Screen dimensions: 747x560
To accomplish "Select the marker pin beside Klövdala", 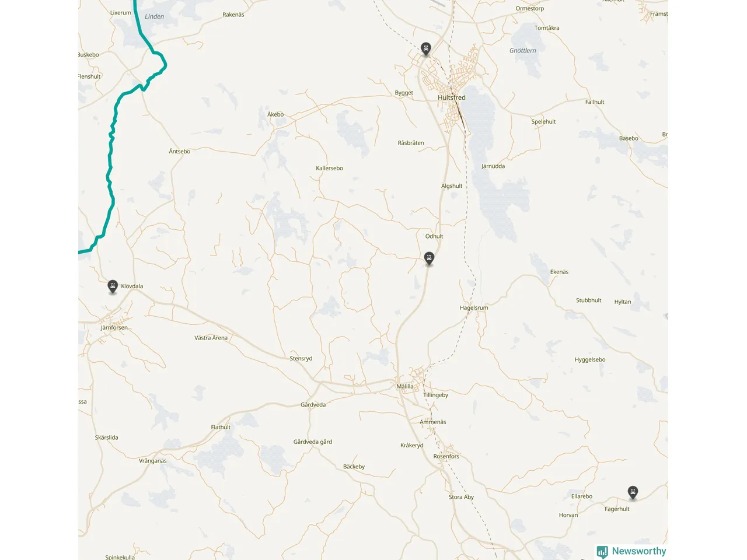I will click(113, 286).
